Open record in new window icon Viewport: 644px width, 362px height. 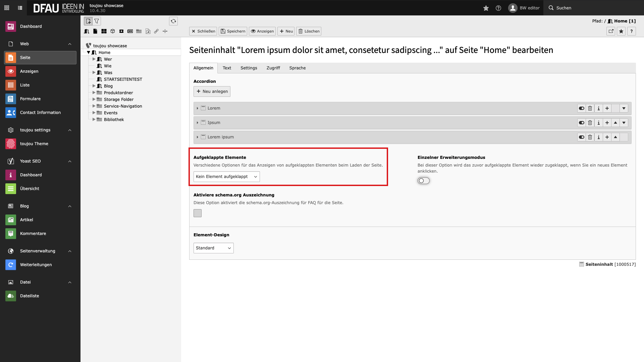pyautogui.click(x=611, y=31)
